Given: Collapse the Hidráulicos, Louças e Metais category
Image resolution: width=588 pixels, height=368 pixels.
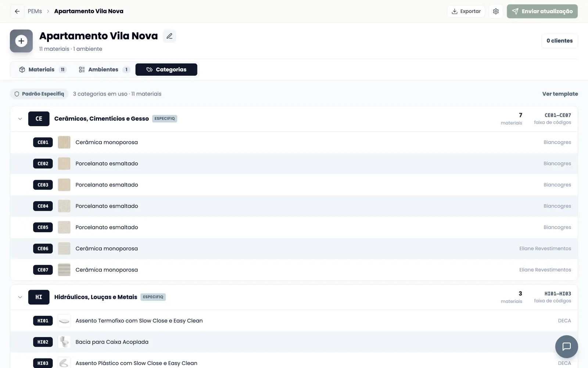Looking at the screenshot, I should point(20,297).
